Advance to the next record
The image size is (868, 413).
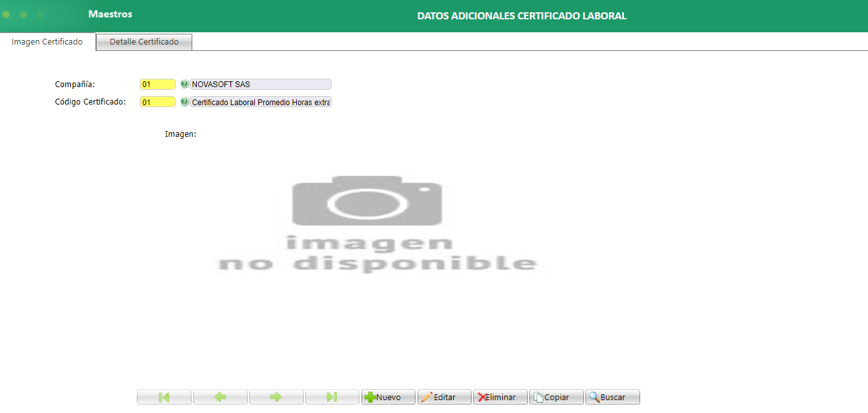pyautogui.click(x=276, y=396)
